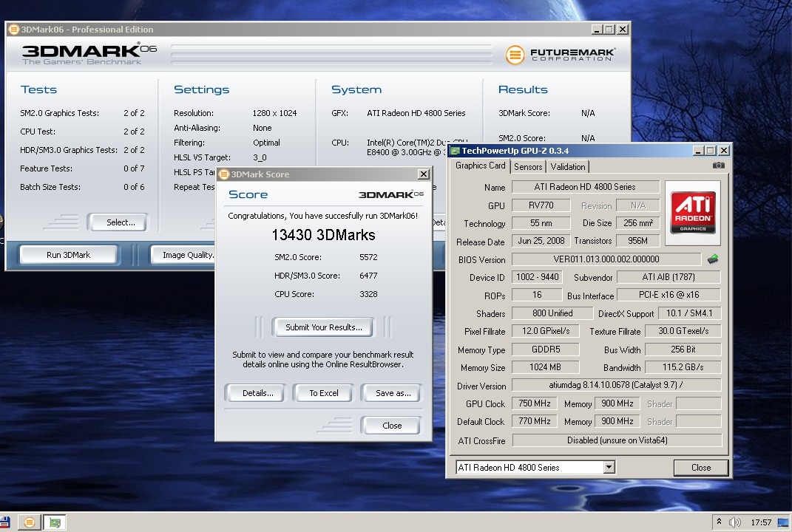Click the 3DMark06 title bar icon

point(14,30)
